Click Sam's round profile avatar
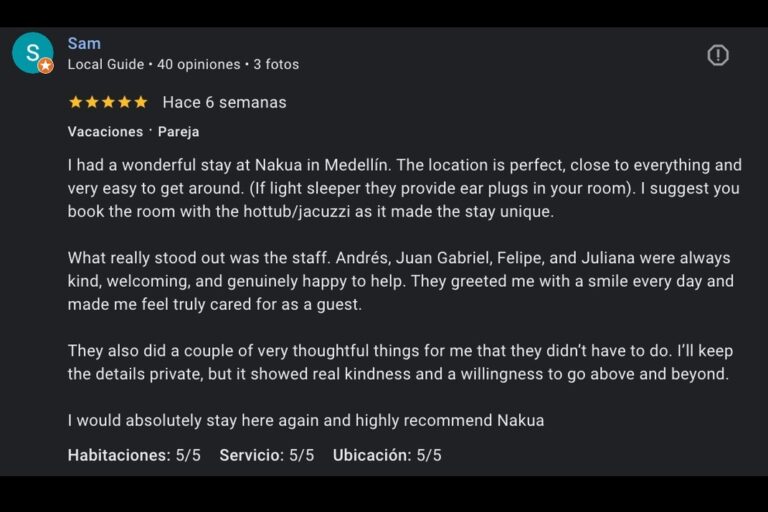Viewport: 768px width, 512px height. click(x=32, y=52)
